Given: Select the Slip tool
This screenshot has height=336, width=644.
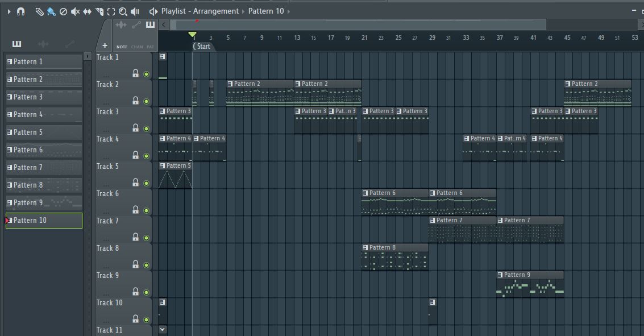Looking at the screenshot, I should [87, 12].
